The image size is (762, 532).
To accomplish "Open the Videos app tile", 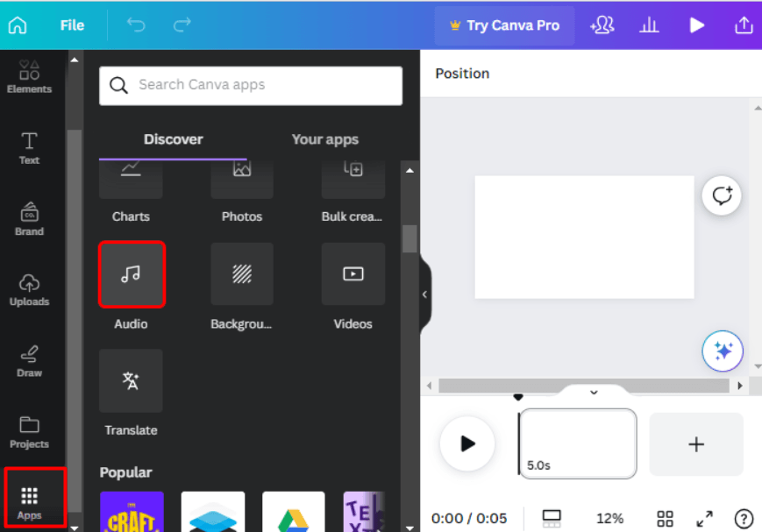I will [353, 274].
